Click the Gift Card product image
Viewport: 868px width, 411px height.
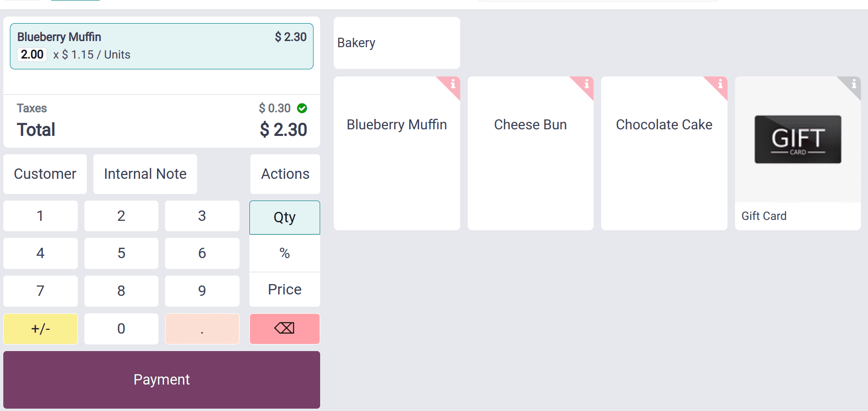tap(798, 140)
